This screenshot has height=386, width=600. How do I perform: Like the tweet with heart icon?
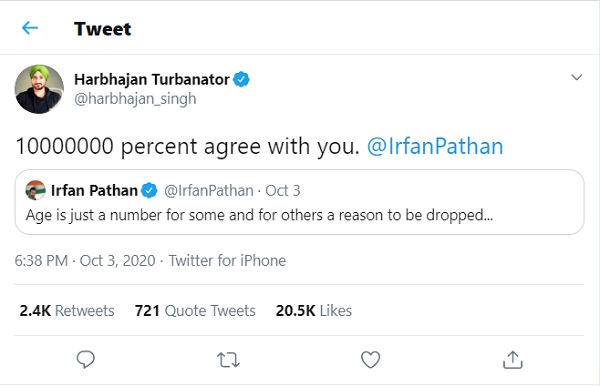[370, 360]
